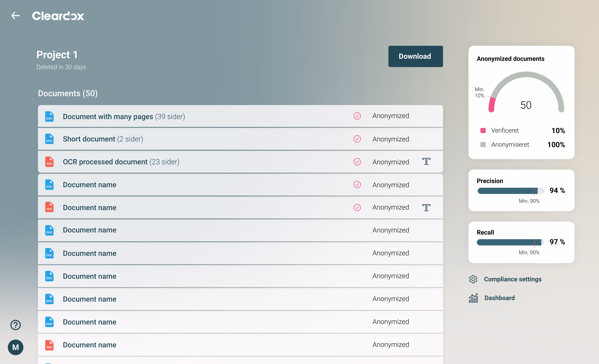Click the 100% Anonymiseret value

coord(556,145)
